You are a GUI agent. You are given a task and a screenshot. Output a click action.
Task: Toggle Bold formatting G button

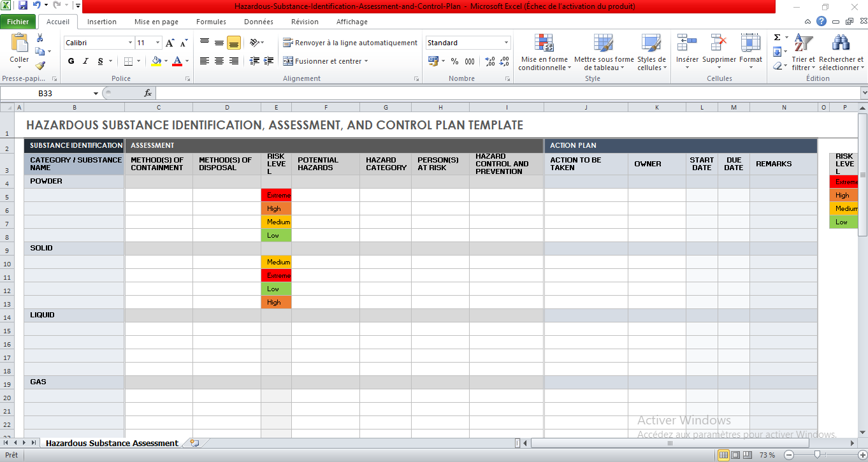tap(71, 61)
